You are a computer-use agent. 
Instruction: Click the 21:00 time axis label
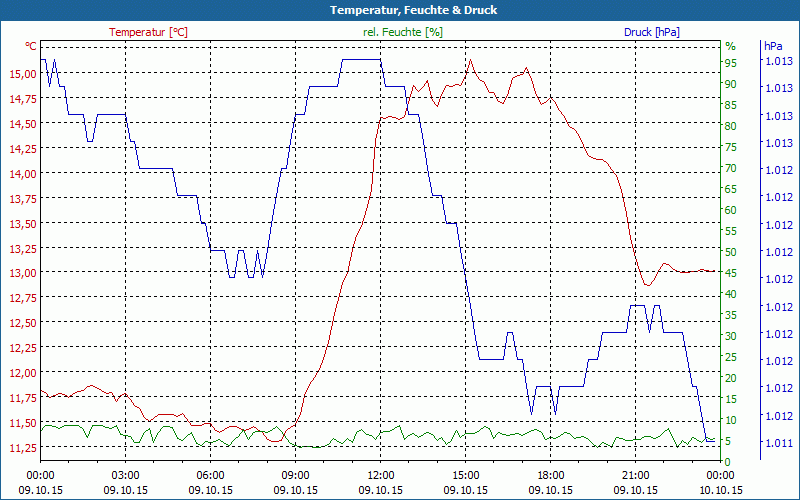[x=635, y=476]
